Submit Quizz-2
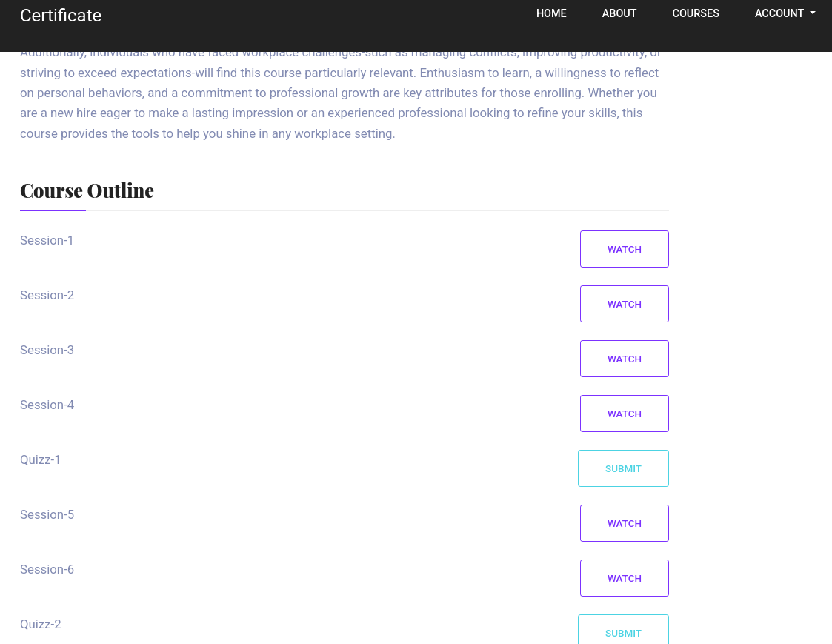Screen dimensions: 832x644 coord(623,630)
